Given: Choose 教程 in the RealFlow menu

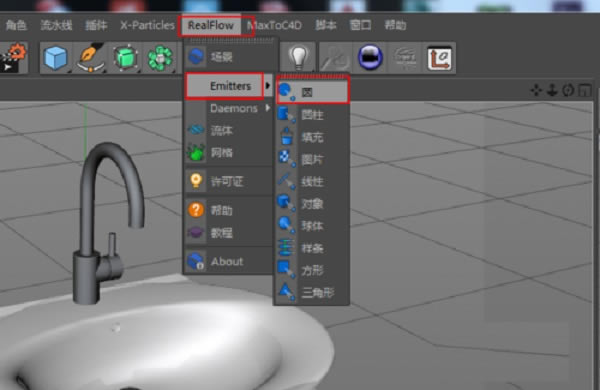Looking at the screenshot, I should 229,233.
